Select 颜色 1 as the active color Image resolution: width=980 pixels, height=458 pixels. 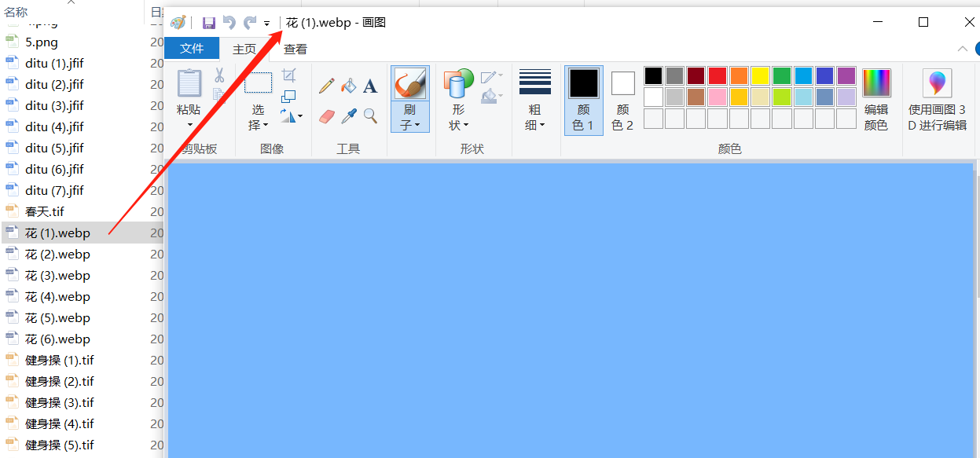point(584,100)
